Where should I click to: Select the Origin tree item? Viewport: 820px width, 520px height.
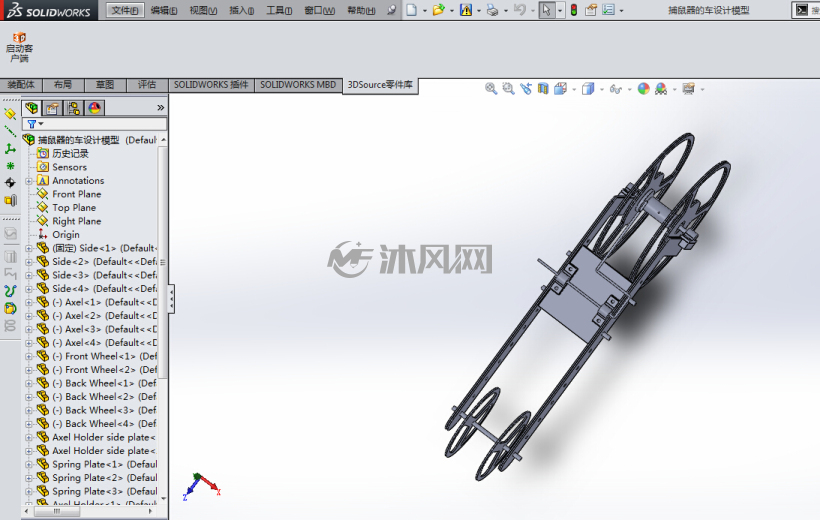(x=66, y=235)
